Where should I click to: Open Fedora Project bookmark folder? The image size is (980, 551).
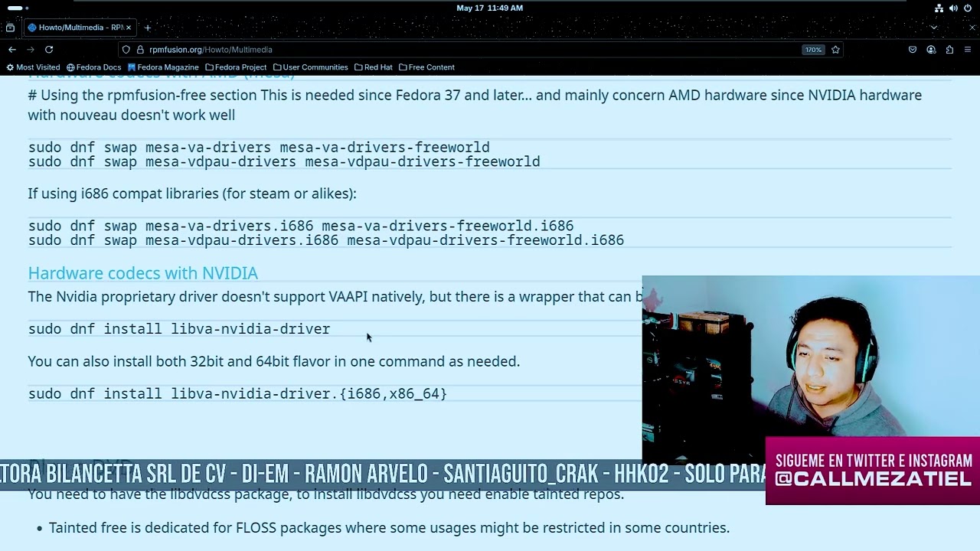(236, 67)
